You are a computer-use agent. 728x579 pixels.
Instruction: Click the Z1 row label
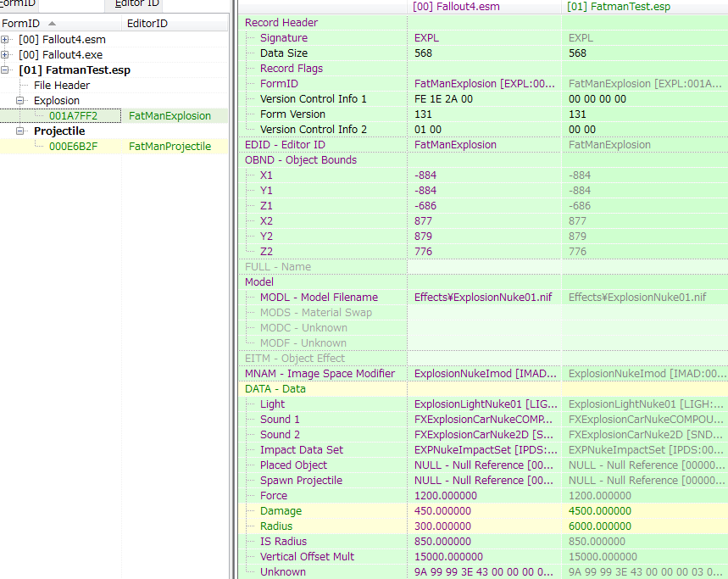(x=266, y=206)
